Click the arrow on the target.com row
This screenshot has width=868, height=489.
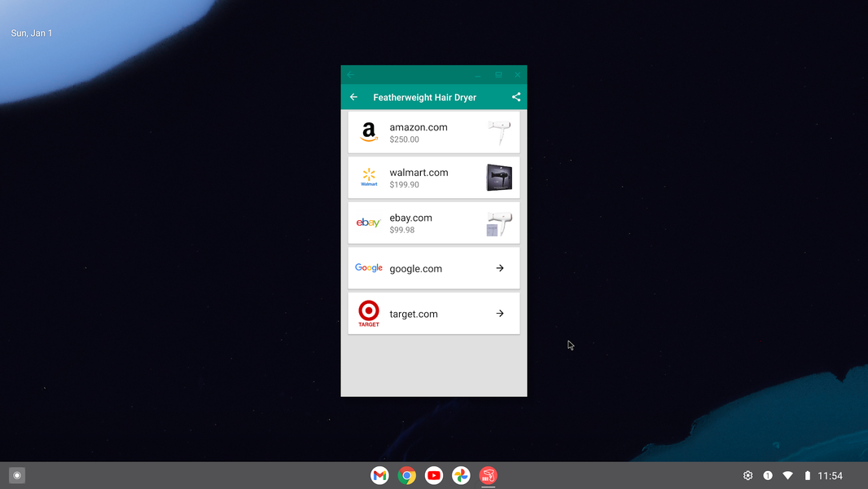pyautogui.click(x=500, y=314)
